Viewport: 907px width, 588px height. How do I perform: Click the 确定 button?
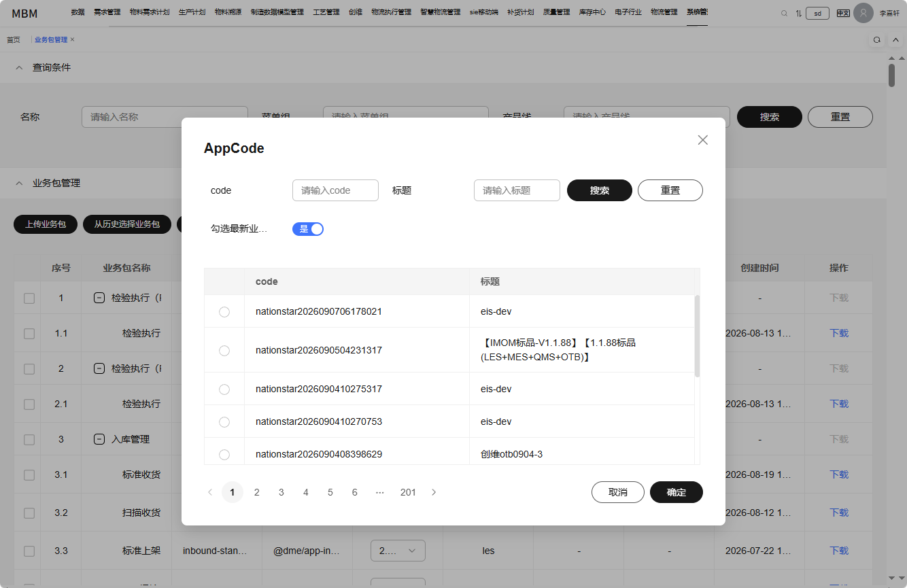677,492
